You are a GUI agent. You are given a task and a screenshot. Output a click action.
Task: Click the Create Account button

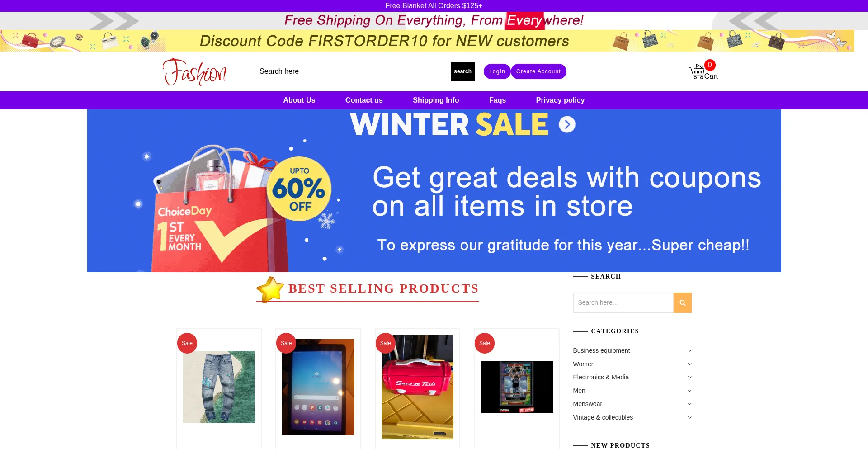pyautogui.click(x=538, y=71)
